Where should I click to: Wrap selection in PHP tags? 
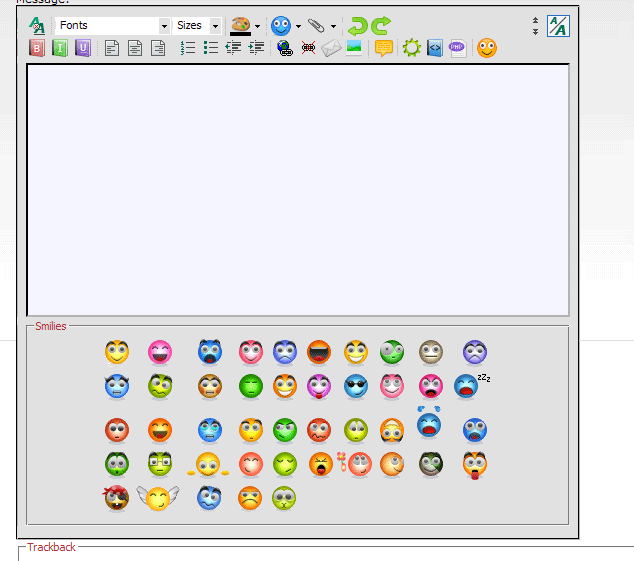click(x=457, y=48)
